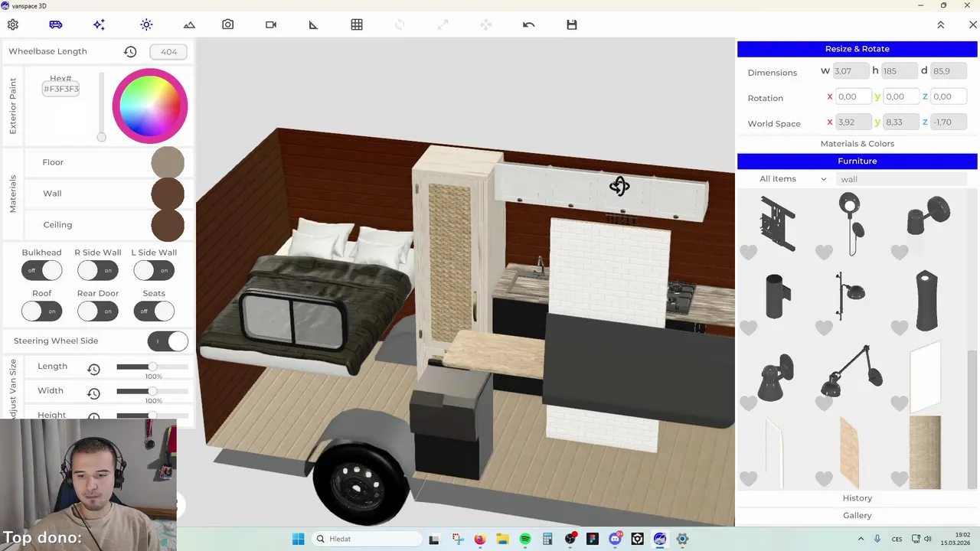Click the furniture search field containing wall
Viewport: 980px width, 551px height.
coord(902,179)
